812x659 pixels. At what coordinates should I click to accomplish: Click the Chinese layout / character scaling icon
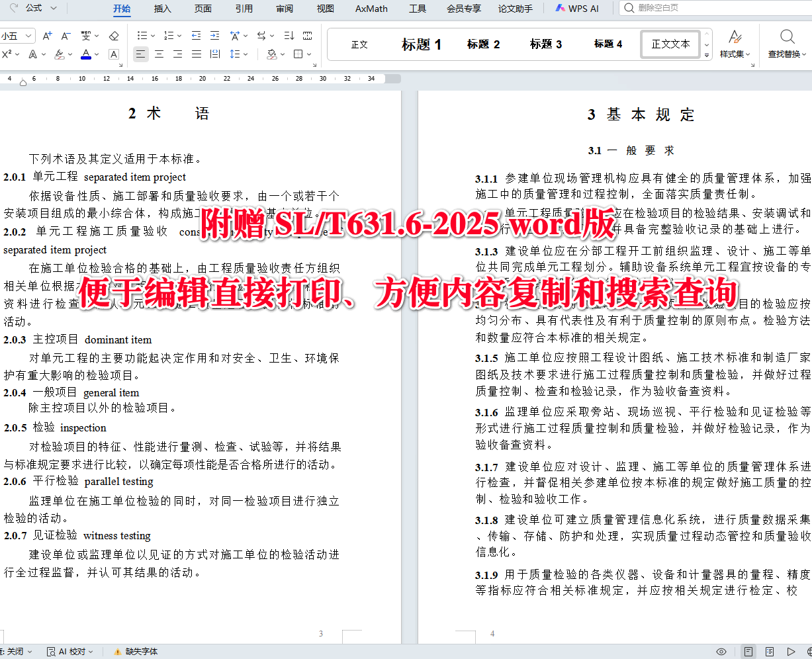pyautogui.click(x=235, y=36)
